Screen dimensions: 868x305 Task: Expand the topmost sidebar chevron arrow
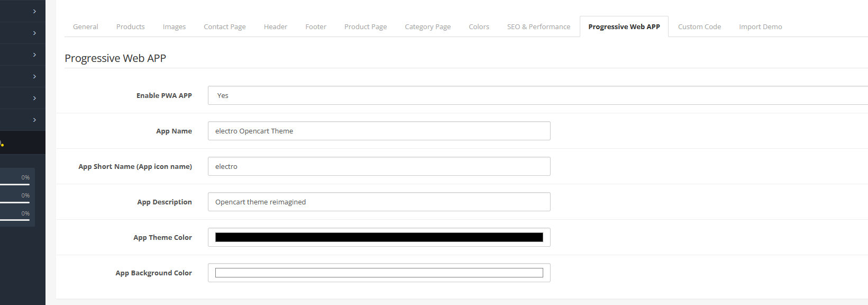(x=34, y=11)
